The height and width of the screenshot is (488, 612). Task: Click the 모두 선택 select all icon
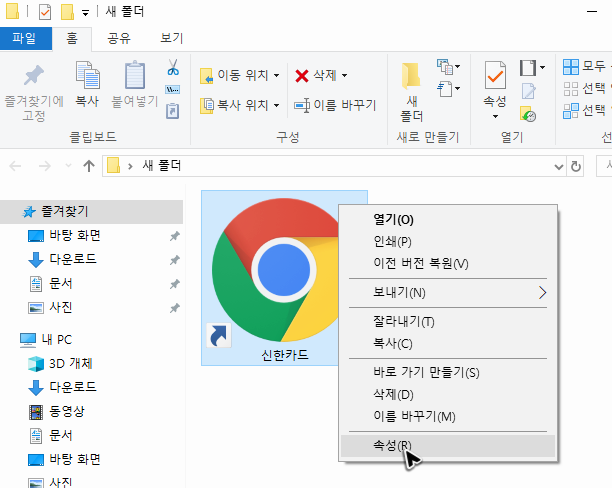pos(571,67)
